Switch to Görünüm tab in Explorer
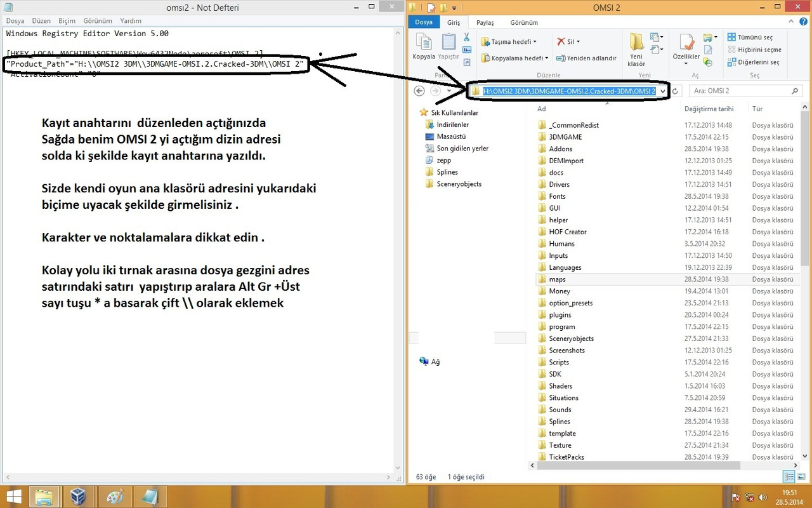The image size is (812, 508). pyautogui.click(x=524, y=22)
